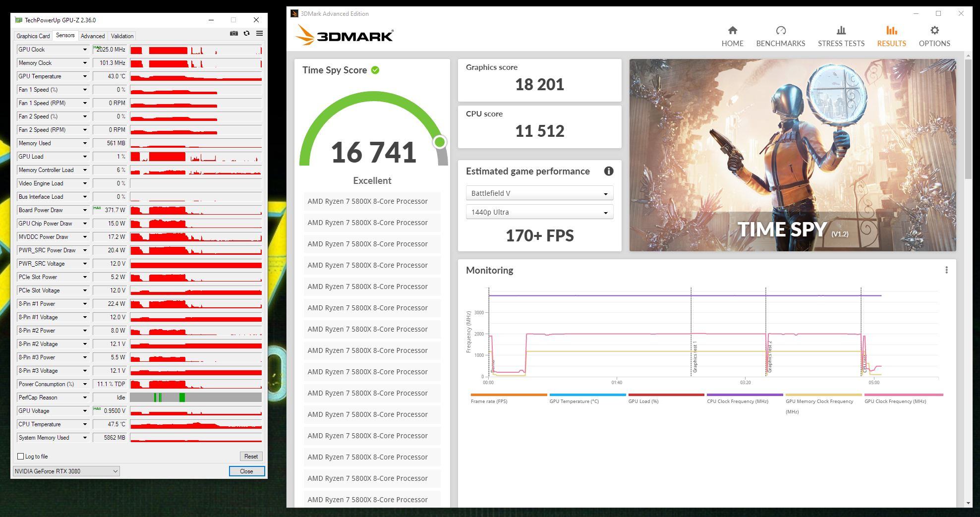Click the Reset button in GPU-Z
This screenshot has width=980, height=517.
251,456
